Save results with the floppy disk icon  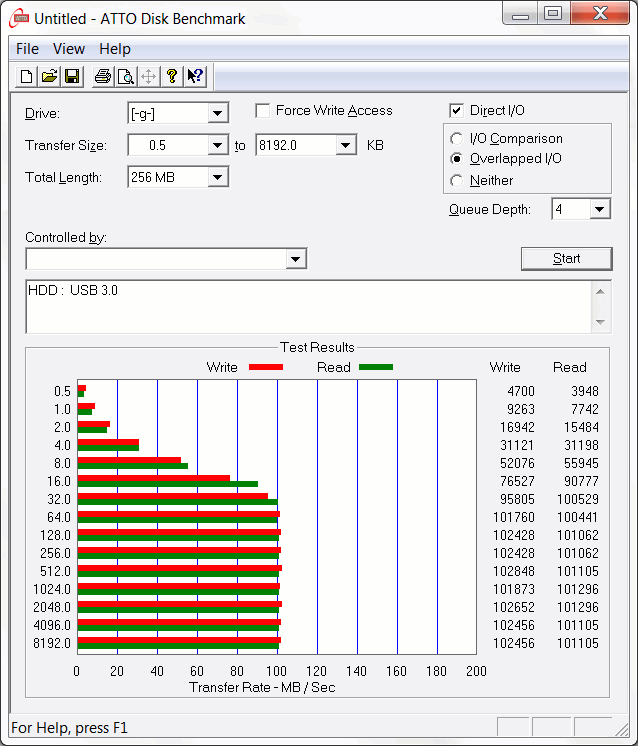pos(72,76)
